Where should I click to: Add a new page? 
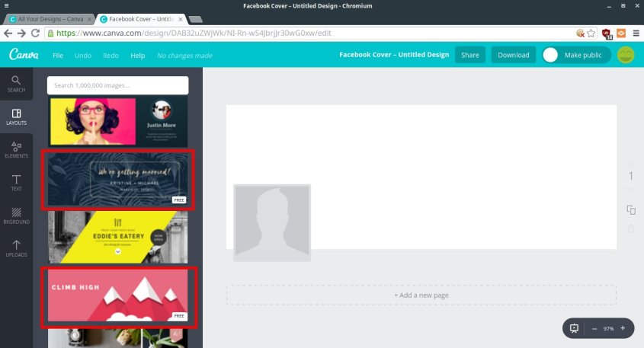click(421, 295)
